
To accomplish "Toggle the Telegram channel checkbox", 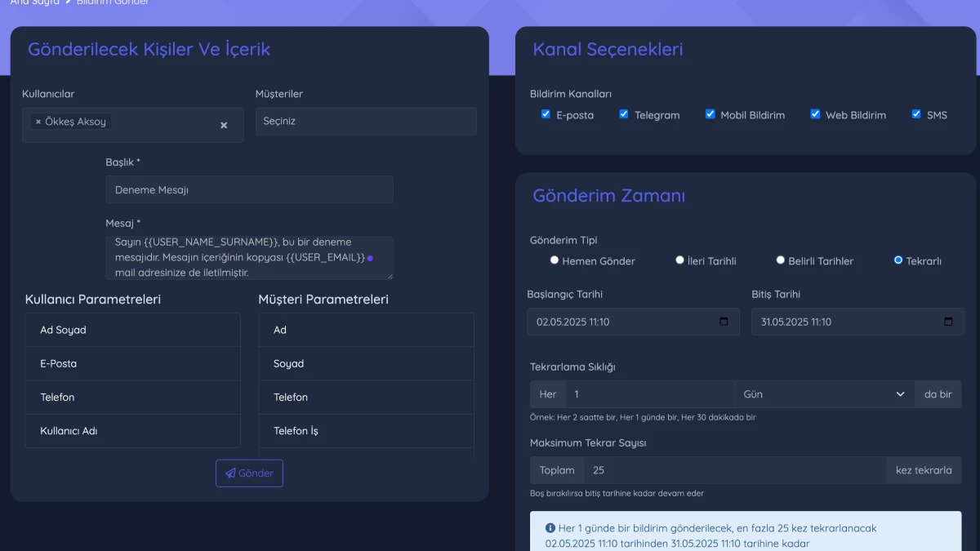I will [624, 114].
